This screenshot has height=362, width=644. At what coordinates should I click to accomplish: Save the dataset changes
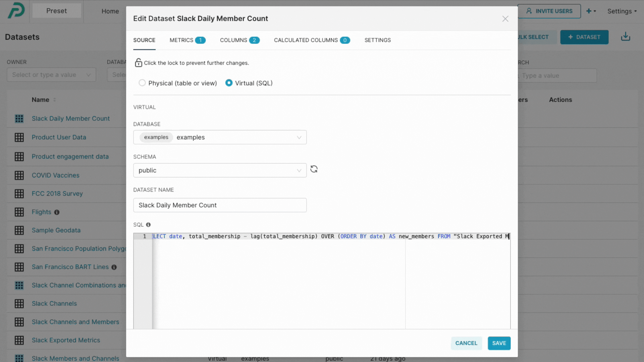click(x=499, y=343)
